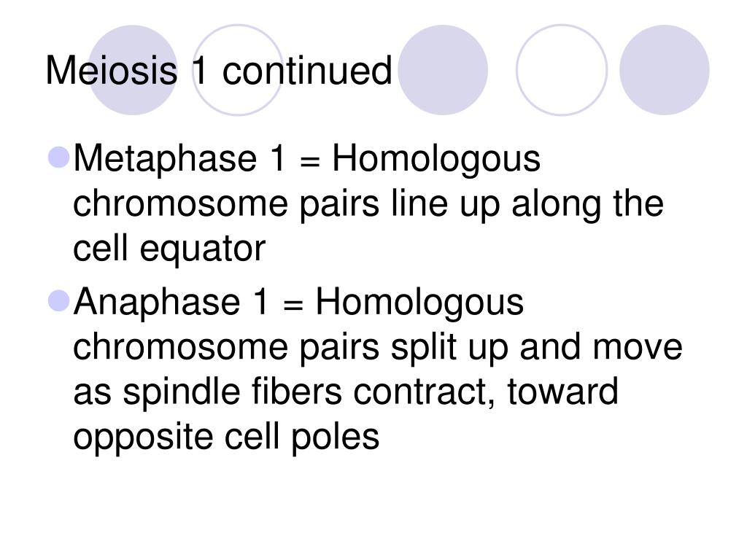This screenshot has height=560, width=747.
Task: Click the word 'Metaphase' in first bullet
Action: [x=166, y=160]
